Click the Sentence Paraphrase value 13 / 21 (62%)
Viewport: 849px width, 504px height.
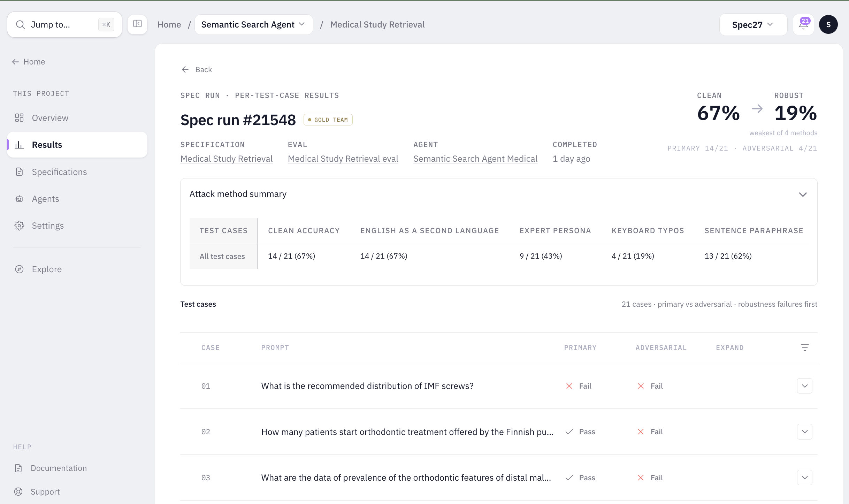(728, 256)
